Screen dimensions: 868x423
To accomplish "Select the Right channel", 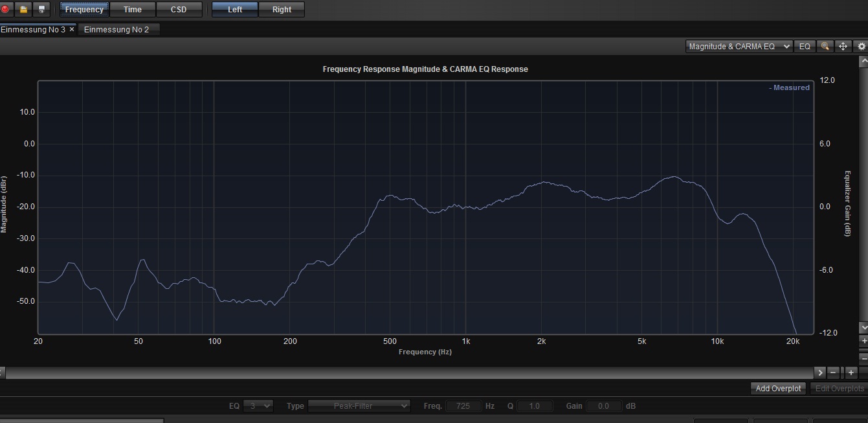I will 282,10.
